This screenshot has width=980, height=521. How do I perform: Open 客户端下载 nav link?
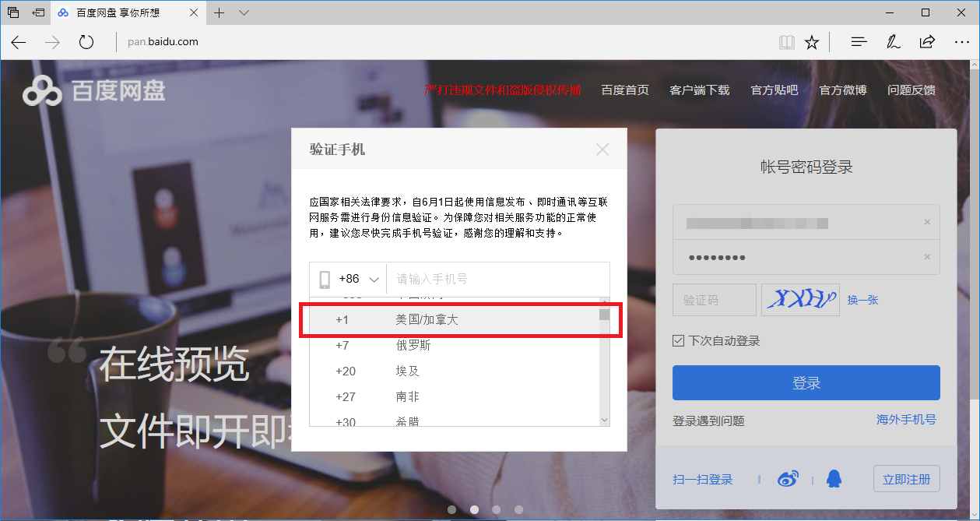tap(699, 90)
